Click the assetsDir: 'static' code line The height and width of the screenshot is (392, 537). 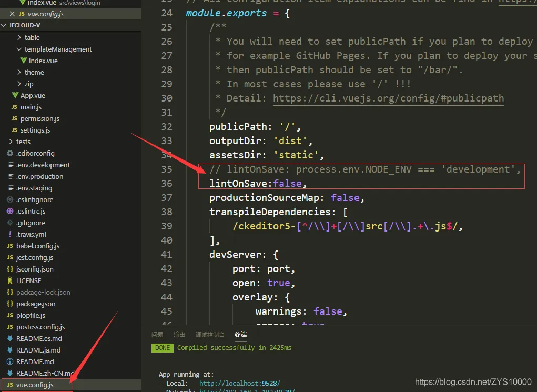(x=267, y=155)
